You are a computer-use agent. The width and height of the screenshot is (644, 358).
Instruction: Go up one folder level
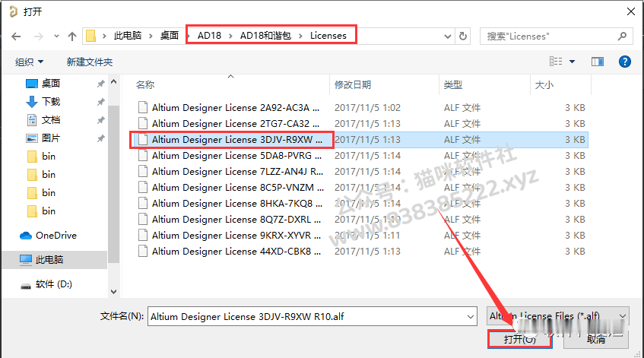[x=72, y=36]
